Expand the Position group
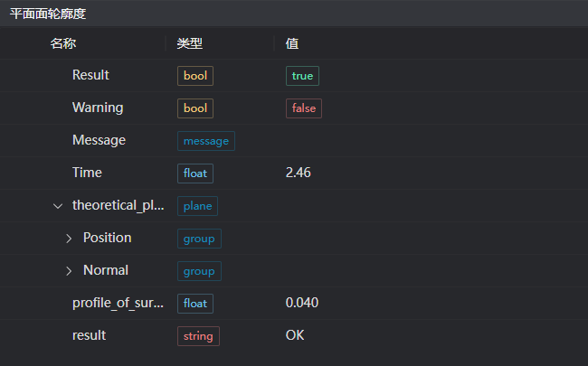588x366 pixels. (69, 239)
